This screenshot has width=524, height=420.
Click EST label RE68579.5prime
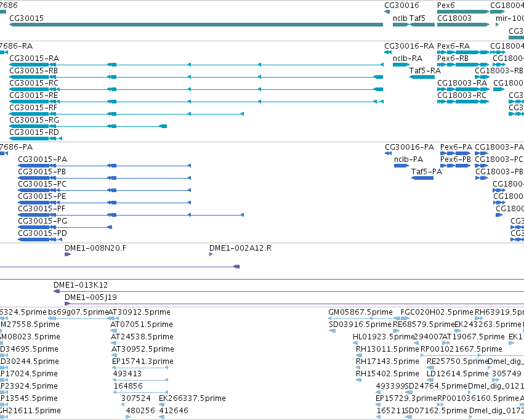click(x=424, y=325)
